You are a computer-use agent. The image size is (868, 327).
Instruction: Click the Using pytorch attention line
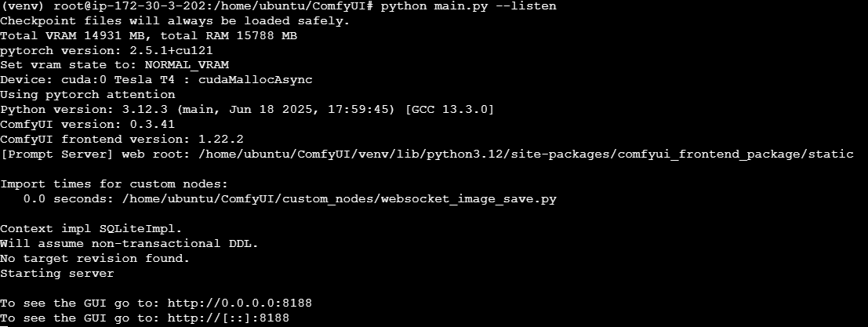[x=88, y=95]
